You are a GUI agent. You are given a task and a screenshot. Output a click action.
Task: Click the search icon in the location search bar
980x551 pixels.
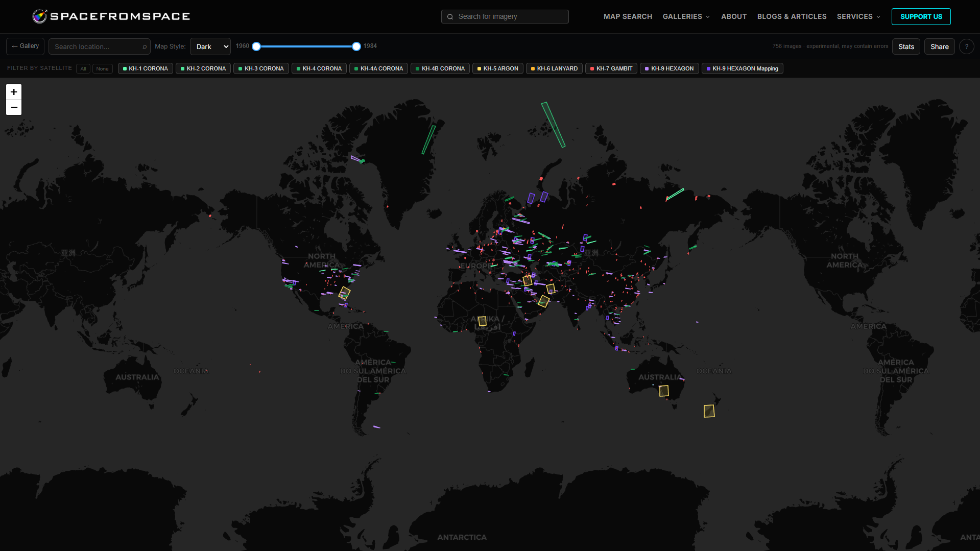point(145,46)
